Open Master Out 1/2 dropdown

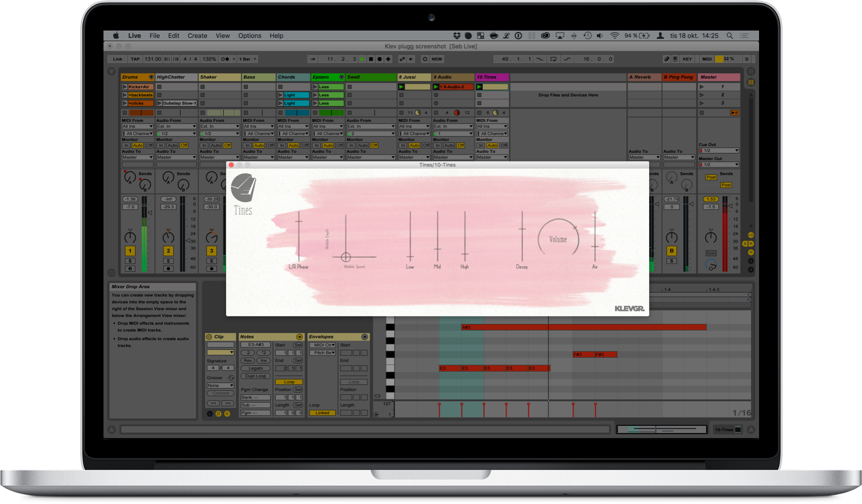[x=719, y=164]
